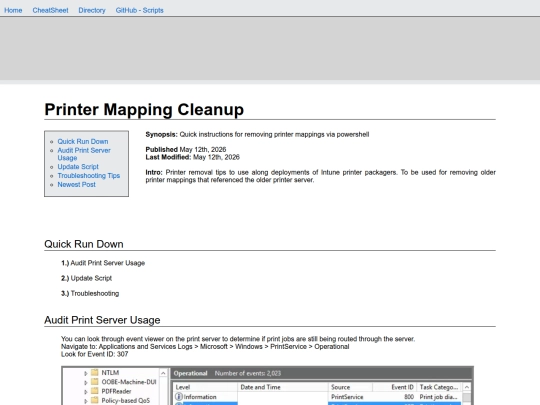Select the NTLM folder icon
This screenshot has width=540, height=405.
95,373
